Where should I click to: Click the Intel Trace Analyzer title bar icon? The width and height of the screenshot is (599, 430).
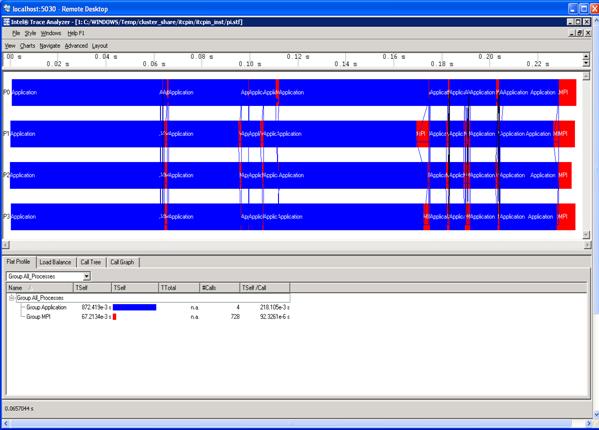click(6, 22)
